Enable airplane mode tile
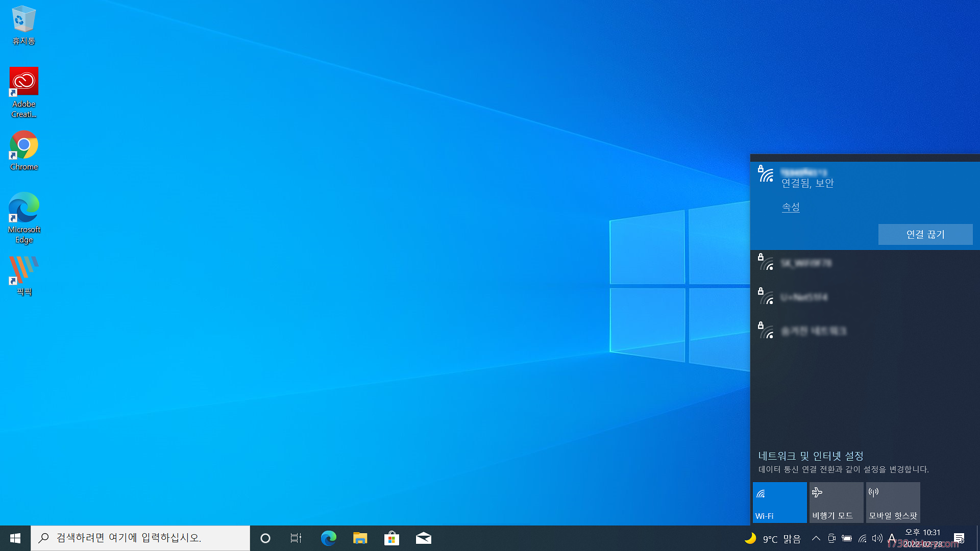The height and width of the screenshot is (551, 980). [x=836, y=503]
